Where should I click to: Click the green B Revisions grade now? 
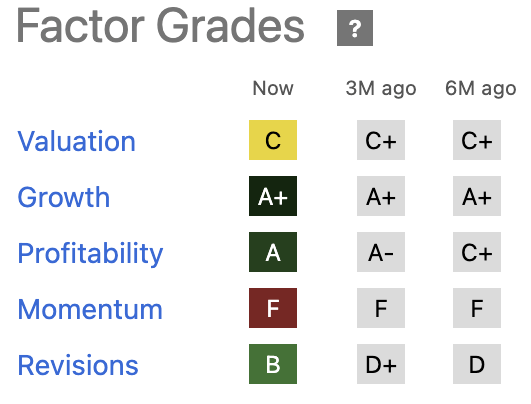pyautogui.click(x=273, y=364)
